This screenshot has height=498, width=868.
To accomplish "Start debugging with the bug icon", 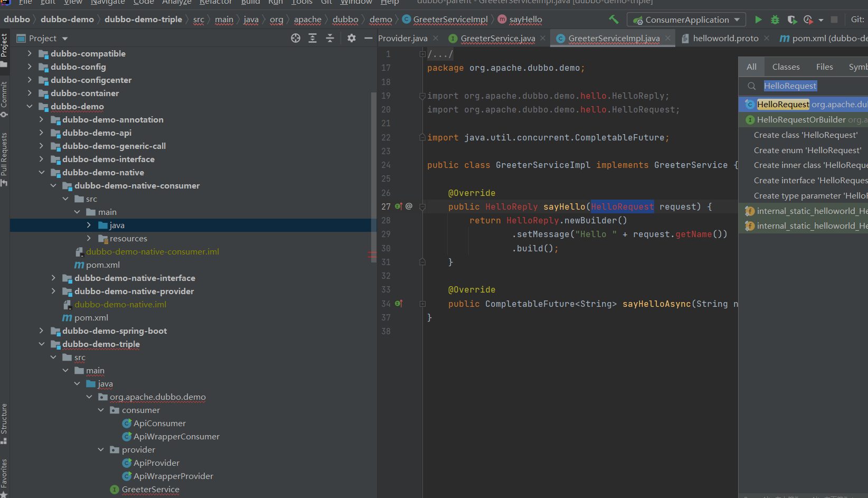I will pos(775,20).
